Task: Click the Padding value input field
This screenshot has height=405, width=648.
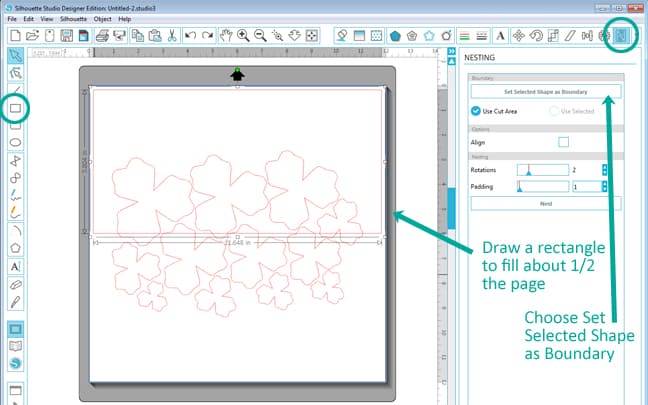Action: (x=584, y=186)
